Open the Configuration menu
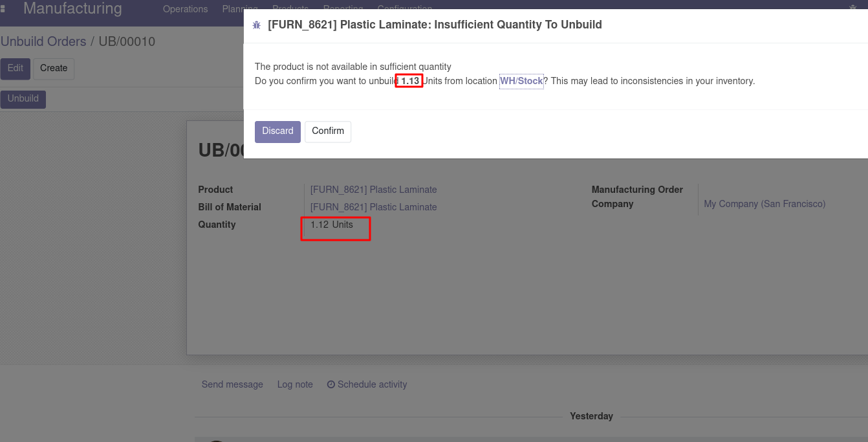The height and width of the screenshot is (442, 868). click(404, 8)
